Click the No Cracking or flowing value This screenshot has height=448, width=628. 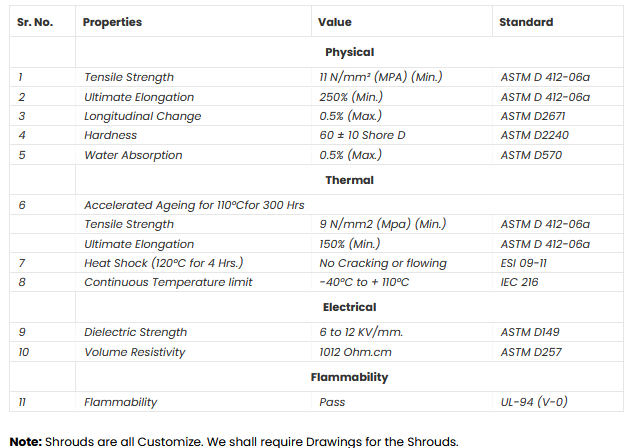(x=382, y=263)
